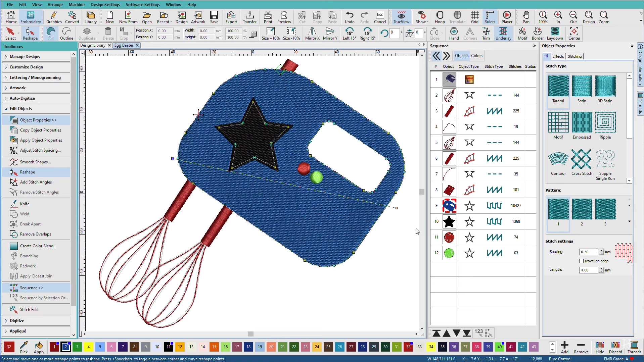The height and width of the screenshot is (362, 644).
Task: Click the Remove Overlaps tool
Action: tap(35, 234)
